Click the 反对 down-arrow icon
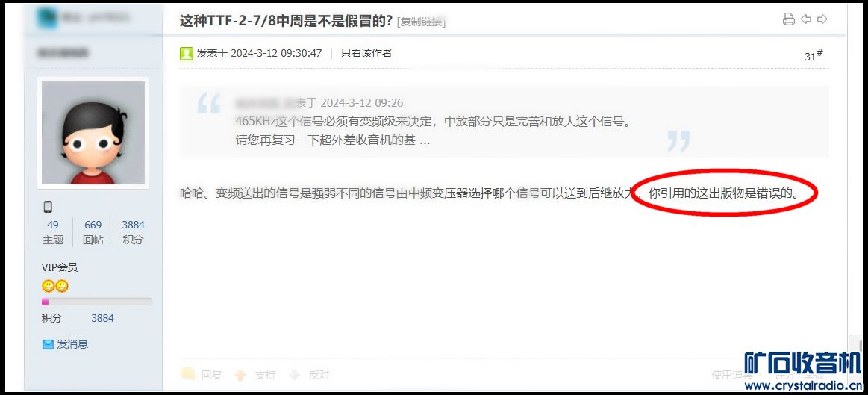Viewport: 868px width, 395px height. coord(295,375)
